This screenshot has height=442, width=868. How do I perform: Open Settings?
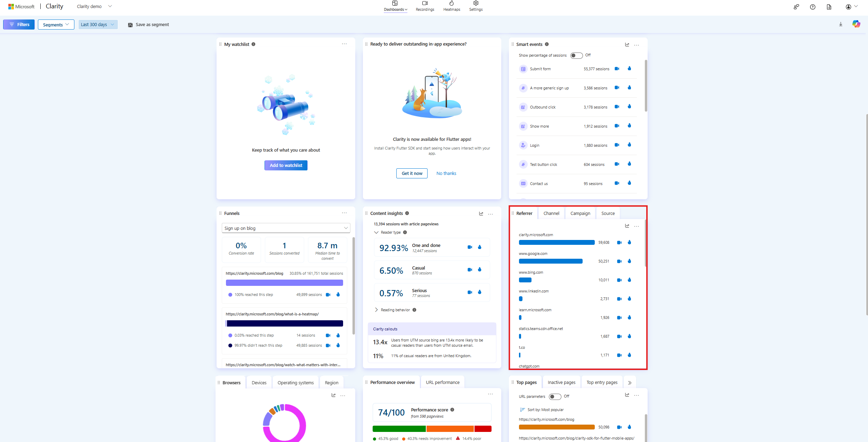pyautogui.click(x=476, y=6)
